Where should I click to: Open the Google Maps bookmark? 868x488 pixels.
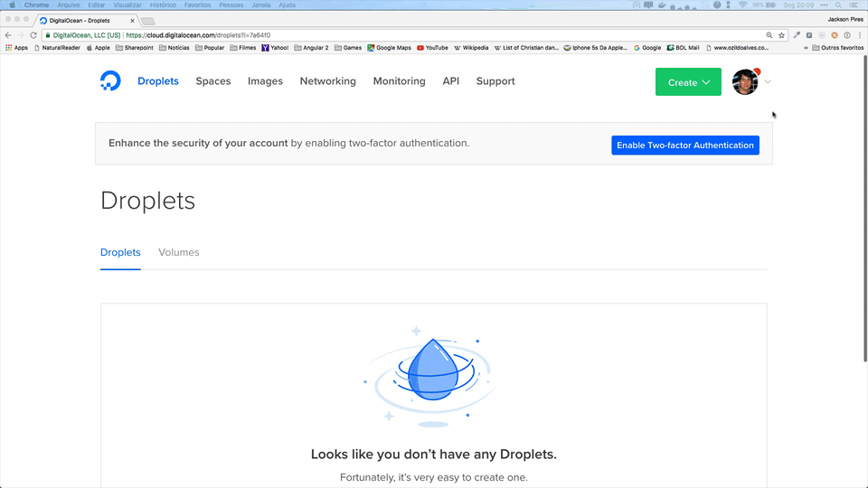point(389,48)
